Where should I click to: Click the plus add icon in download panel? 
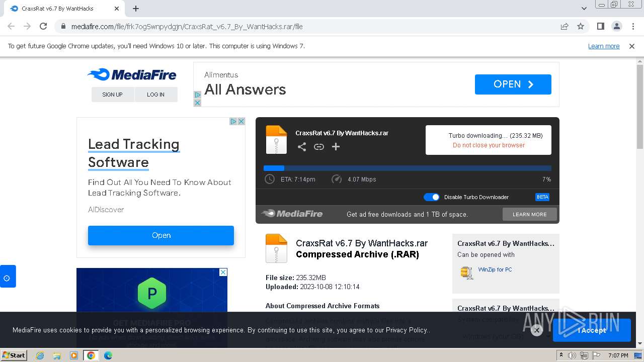[336, 147]
